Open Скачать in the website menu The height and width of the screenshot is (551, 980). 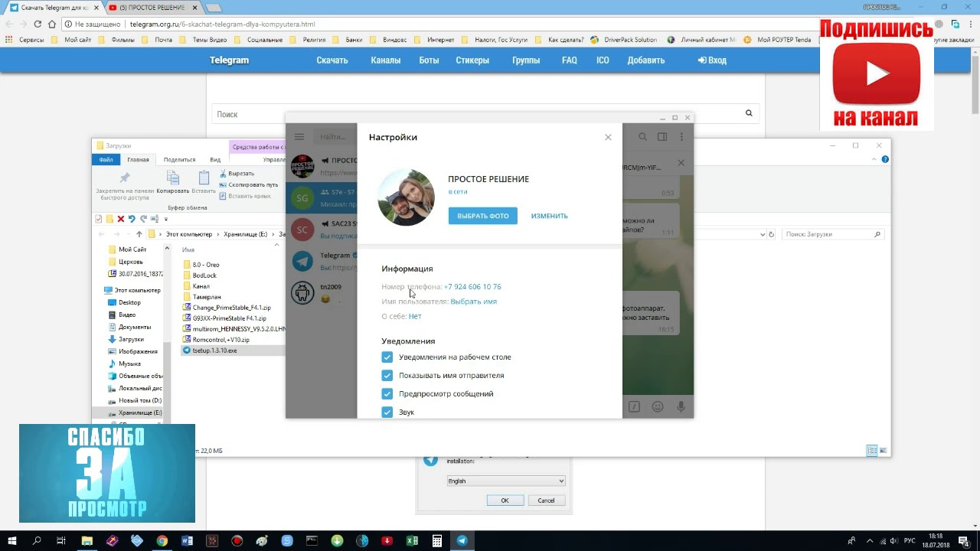[332, 60]
